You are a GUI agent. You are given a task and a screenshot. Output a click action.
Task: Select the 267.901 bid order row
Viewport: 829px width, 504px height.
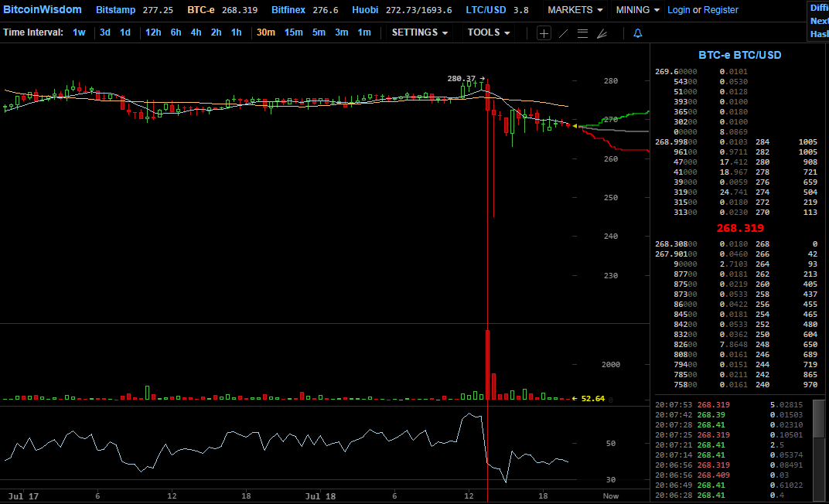[736, 254]
